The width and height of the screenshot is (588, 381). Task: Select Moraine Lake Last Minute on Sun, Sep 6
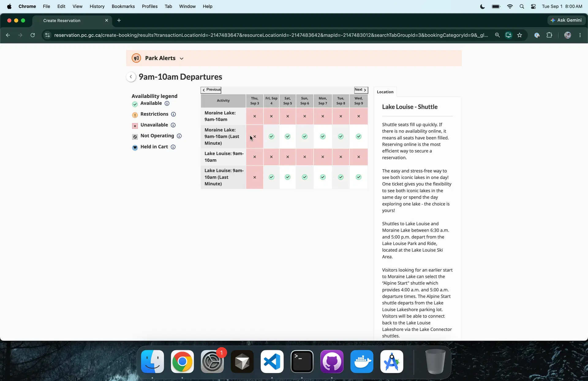point(304,136)
